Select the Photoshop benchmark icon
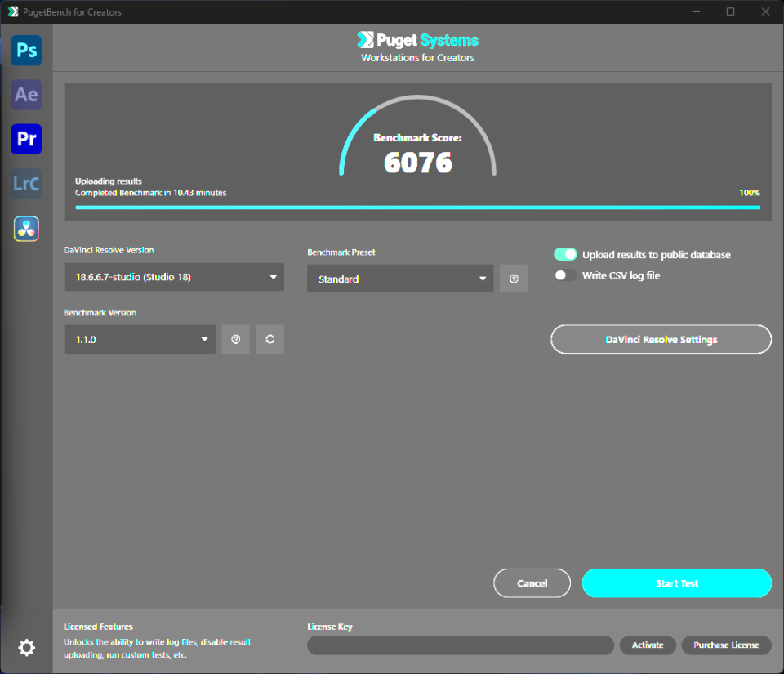The image size is (784, 674). tap(26, 50)
